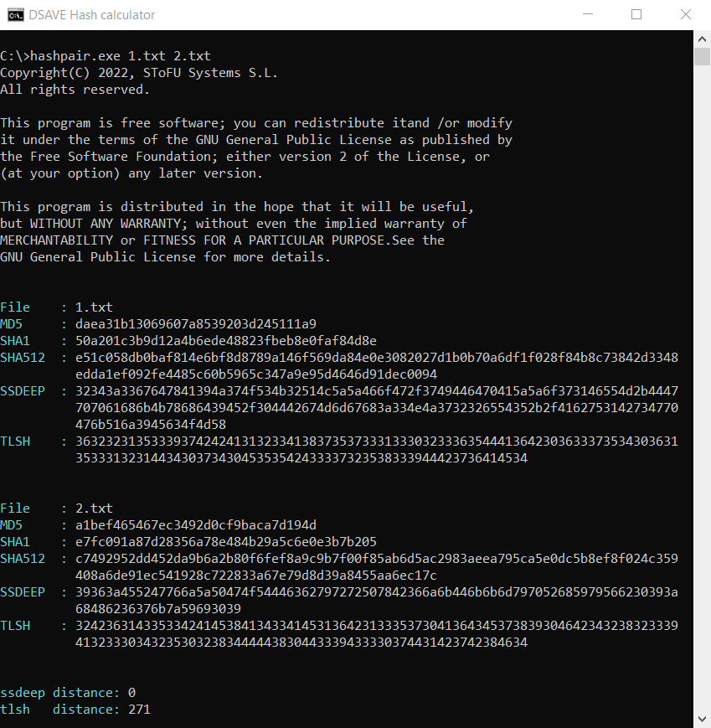Image resolution: width=711 pixels, height=728 pixels.
Task: Click the scrollbar down arrow
Action: pyautogui.click(x=703, y=720)
